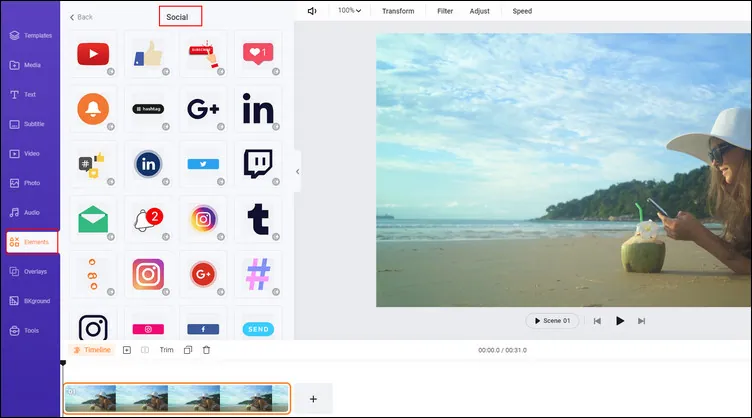Play Scene 01
Image resolution: width=752 pixels, height=418 pixels.
pyautogui.click(x=552, y=321)
